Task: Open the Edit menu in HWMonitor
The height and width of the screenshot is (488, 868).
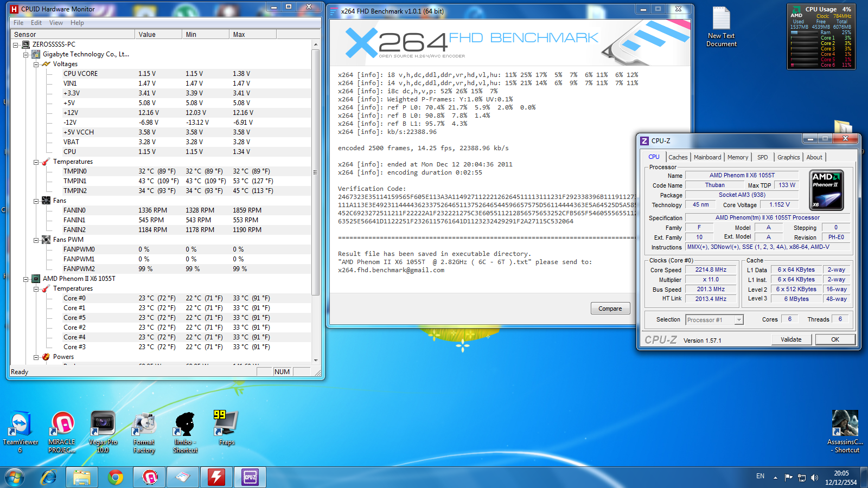Action: point(36,23)
